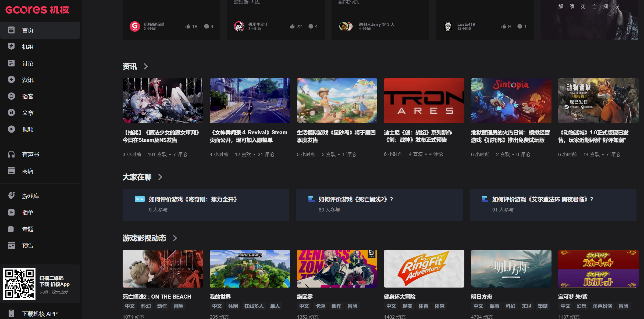Click the 文章 sidebar icon
644x319 pixels.
point(11,113)
